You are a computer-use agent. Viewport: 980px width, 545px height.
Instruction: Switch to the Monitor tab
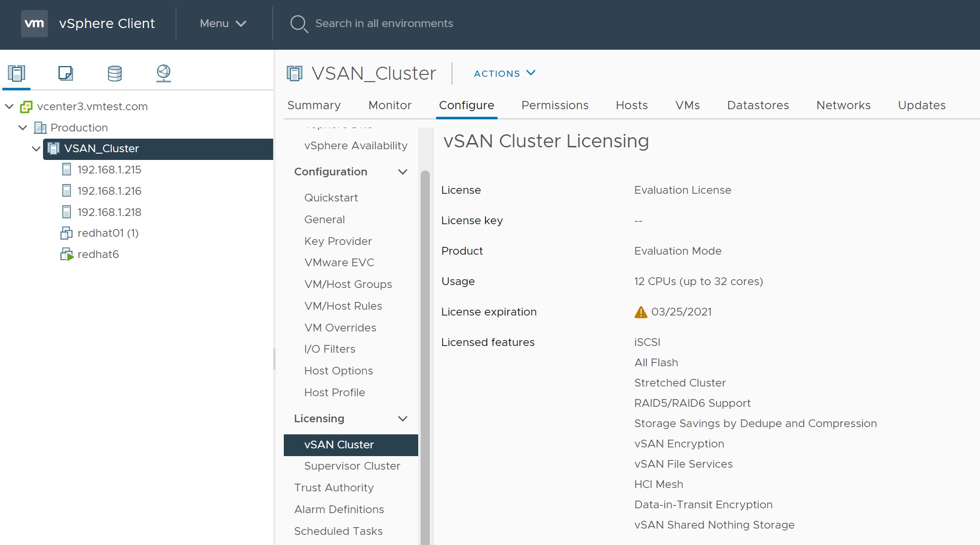[390, 105]
